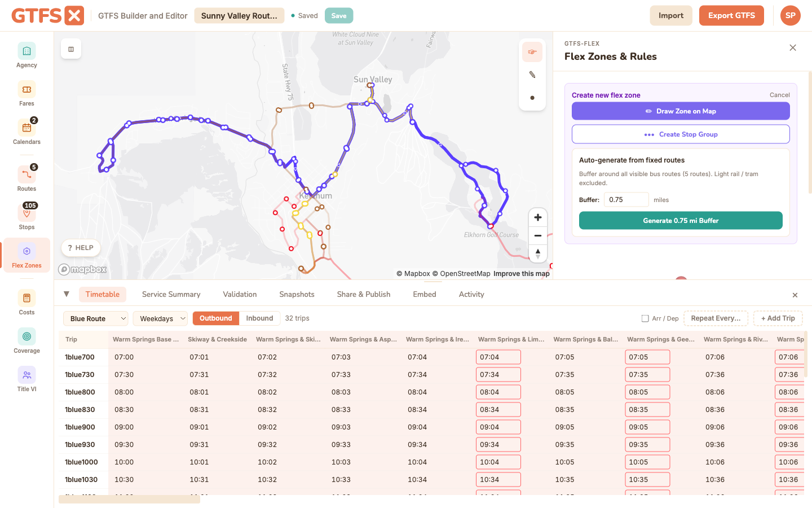Select the 07:04 Warm Springs & Lim... cell for 1blue700
Image resolution: width=812 pixels, height=508 pixels.
498,357
